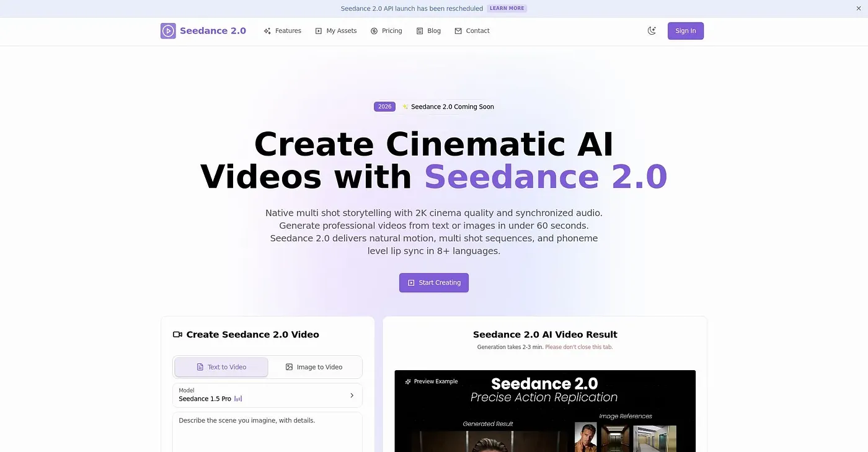Dismiss the announcement banner with X
Viewport: 868px width, 452px height.
859,9
